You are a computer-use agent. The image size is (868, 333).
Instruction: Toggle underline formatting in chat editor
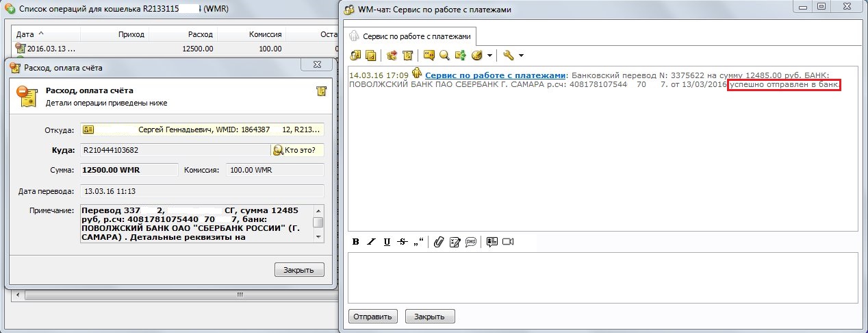(387, 241)
